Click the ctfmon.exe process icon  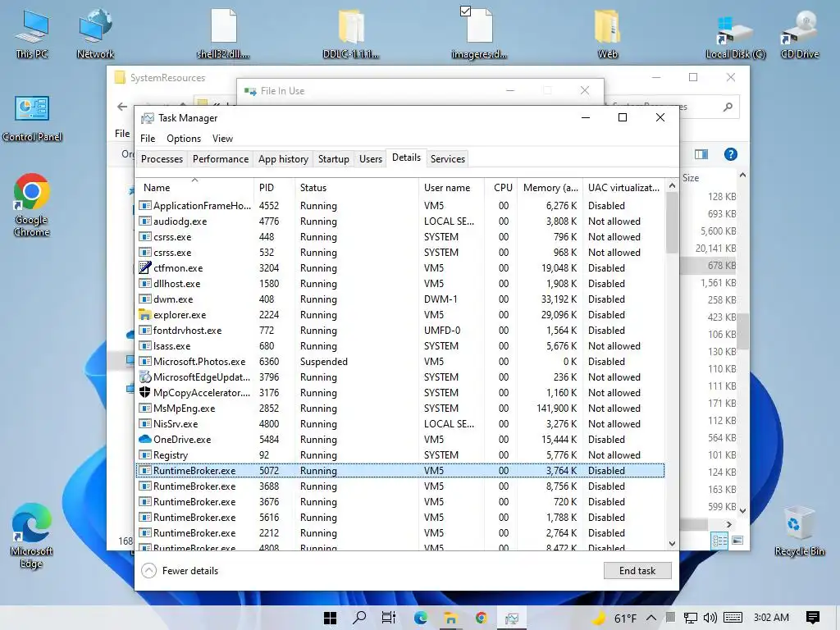click(x=144, y=267)
